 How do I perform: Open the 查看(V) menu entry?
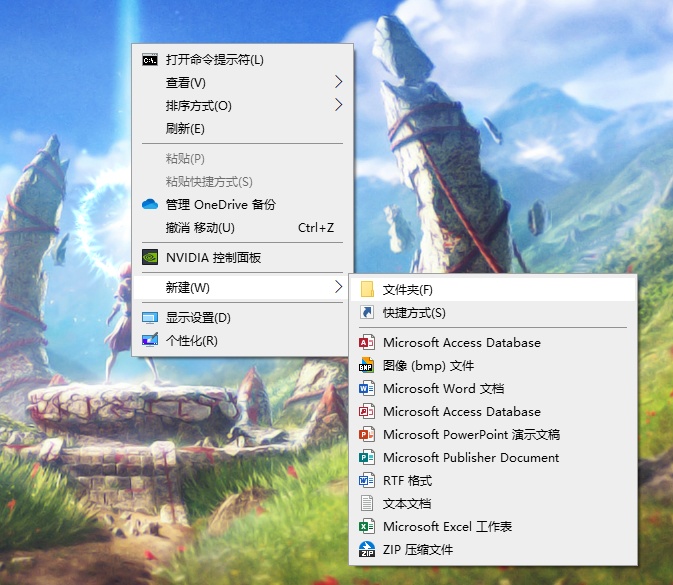pos(243,82)
